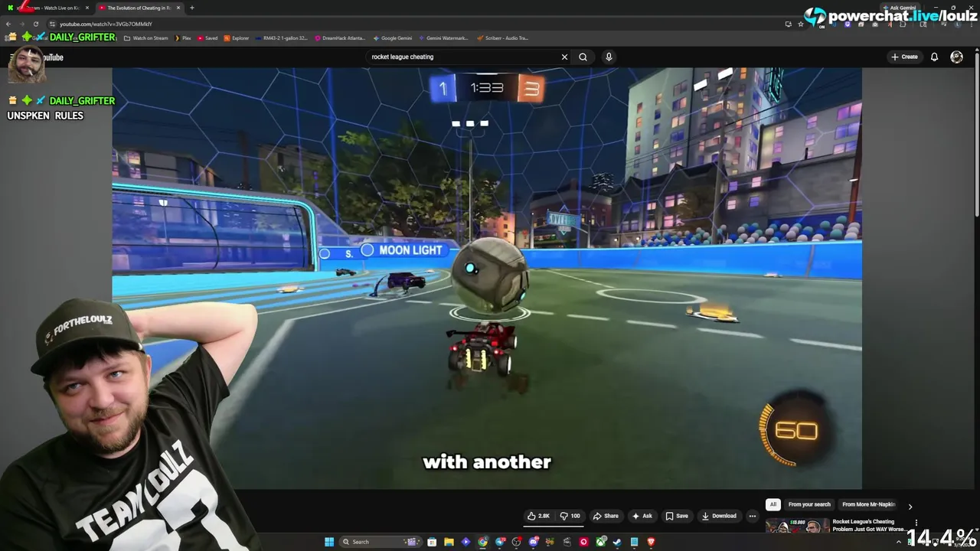
Task: Pause the Rocket League video player
Action: click(487, 278)
